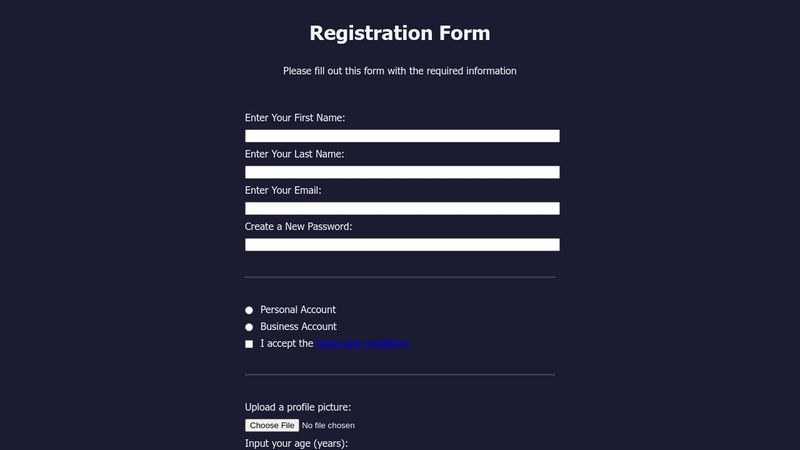Click the "Input your age (years):" label
Screen dimensions: 800x450
click(x=296, y=443)
